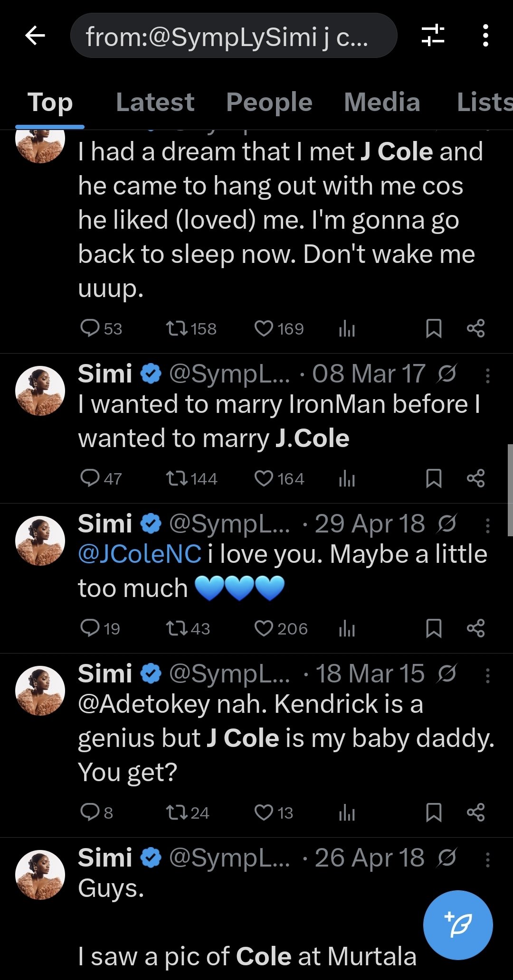Open Simi's avatar on the 29 Apr 18 tweet
This screenshot has width=513, height=980.
(x=40, y=541)
